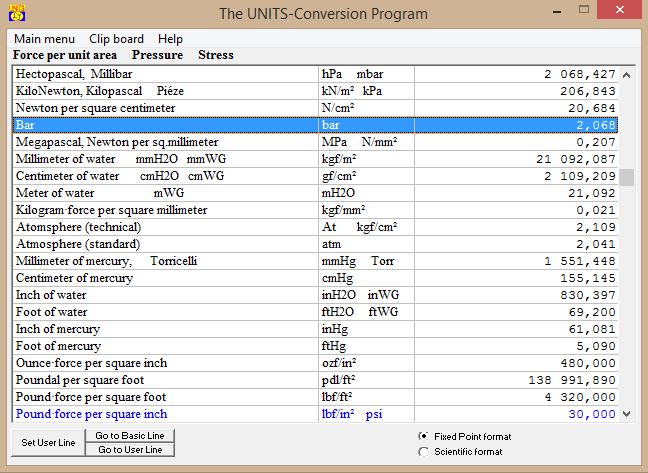Select Centimeter of mercury row
648x473 pixels.
click(x=315, y=278)
